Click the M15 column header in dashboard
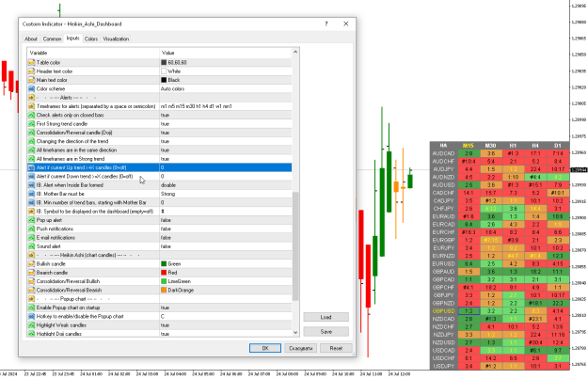Image resolution: width=588 pixels, height=379 pixels. [468, 146]
